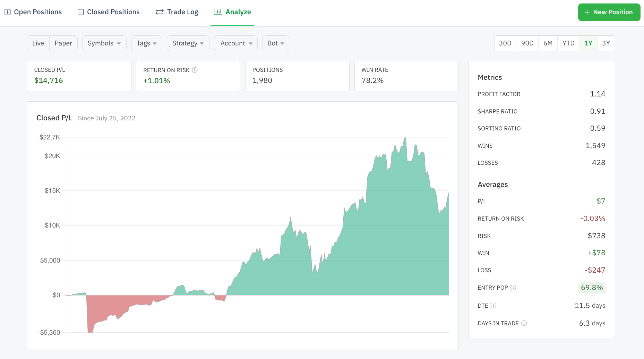Click the Days in Trade info icon
This screenshot has height=359, width=644.
524,323
